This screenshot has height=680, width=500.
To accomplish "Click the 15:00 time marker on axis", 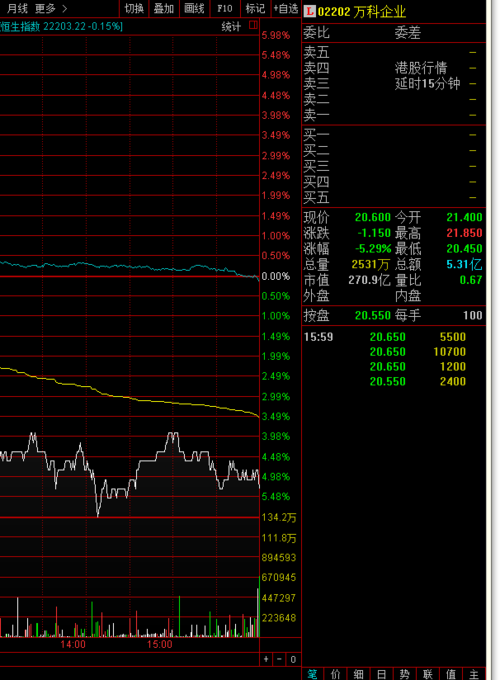I will click(160, 644).
